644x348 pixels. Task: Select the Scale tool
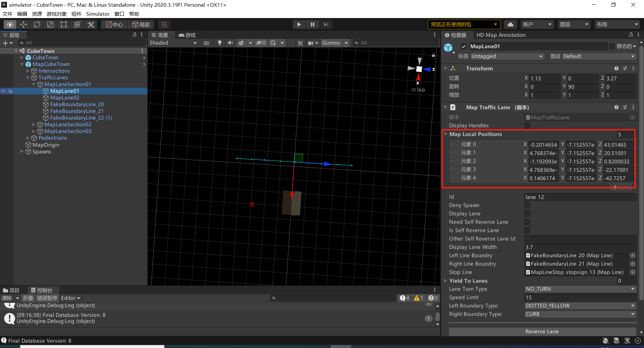click(50, 24)
